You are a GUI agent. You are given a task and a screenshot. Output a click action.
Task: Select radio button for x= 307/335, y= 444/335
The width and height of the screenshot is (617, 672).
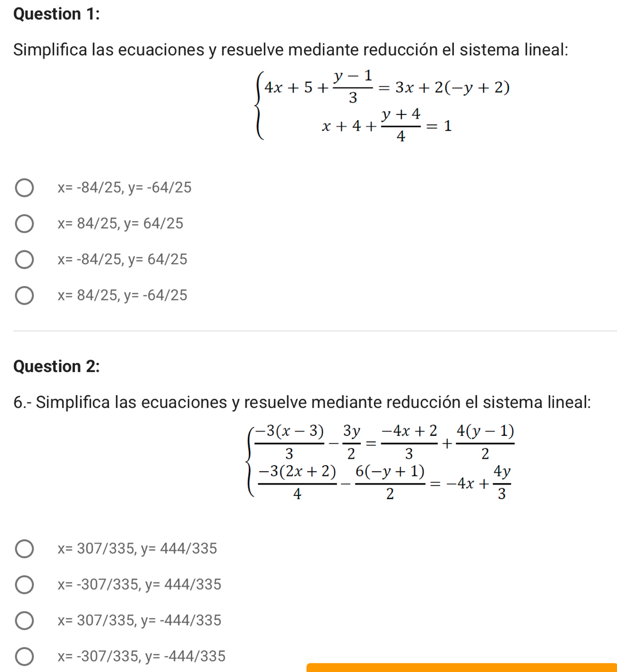(24, 549)
